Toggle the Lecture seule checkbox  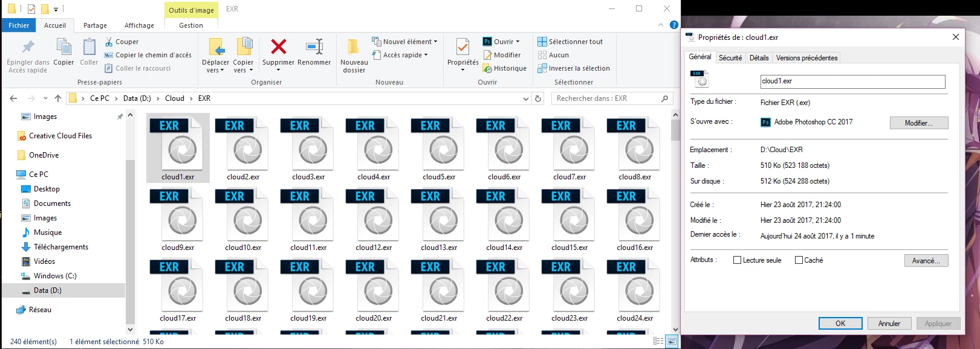tap(737, 260)
